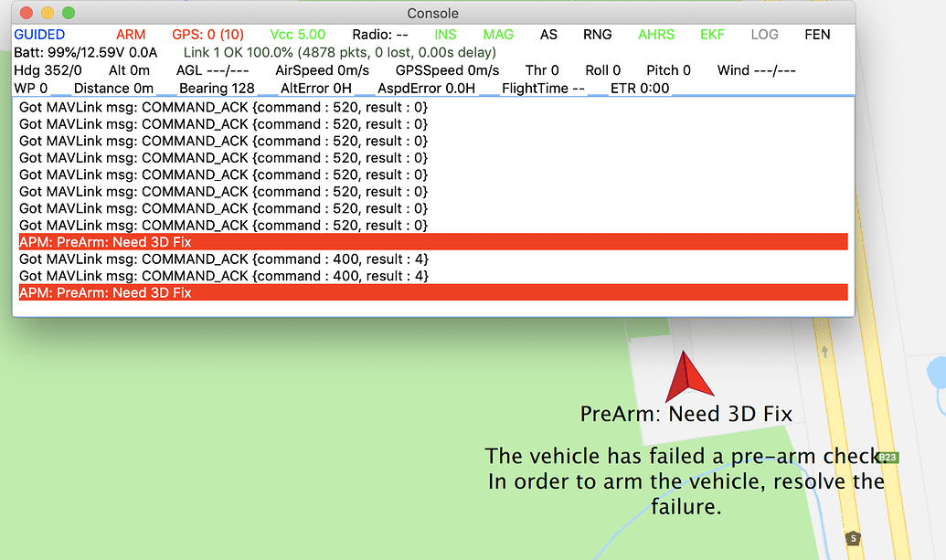Viewport: 946px width, 560px height.
Task: Click the ARM status indicator
Action: 130,34
